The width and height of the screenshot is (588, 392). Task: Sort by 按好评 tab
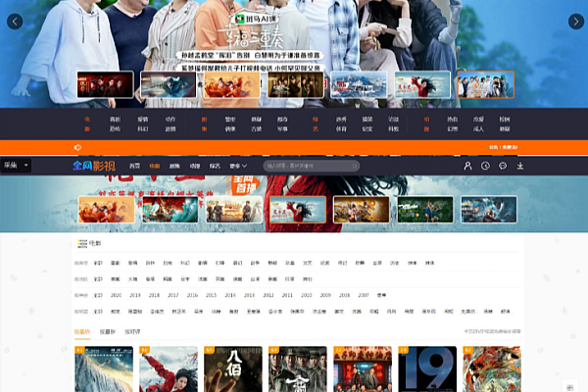coord(132,332)
